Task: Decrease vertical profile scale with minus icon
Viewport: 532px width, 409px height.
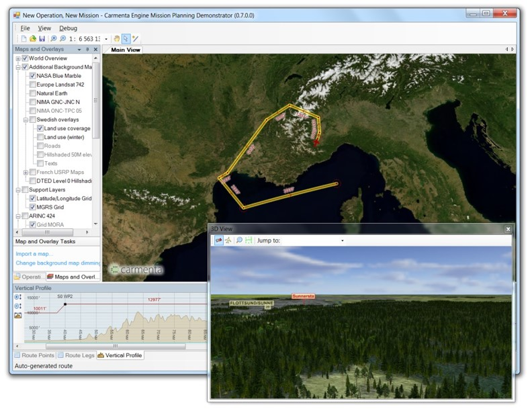Action: click(18, 306)
